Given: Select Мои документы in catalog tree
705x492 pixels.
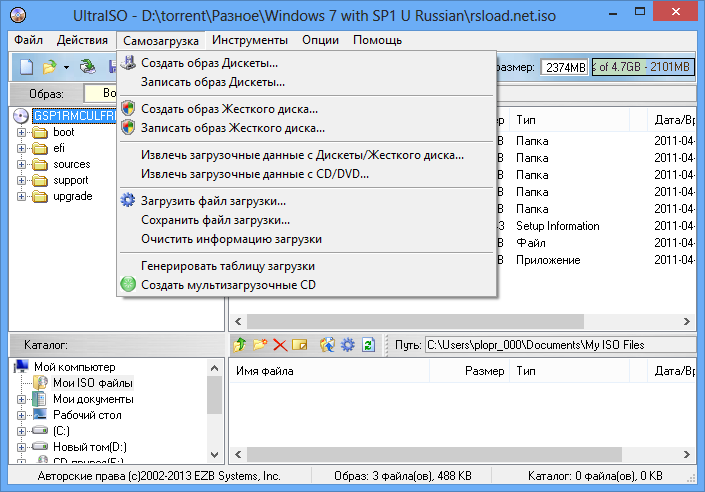Looking at the screenshot, I should 93,399.
